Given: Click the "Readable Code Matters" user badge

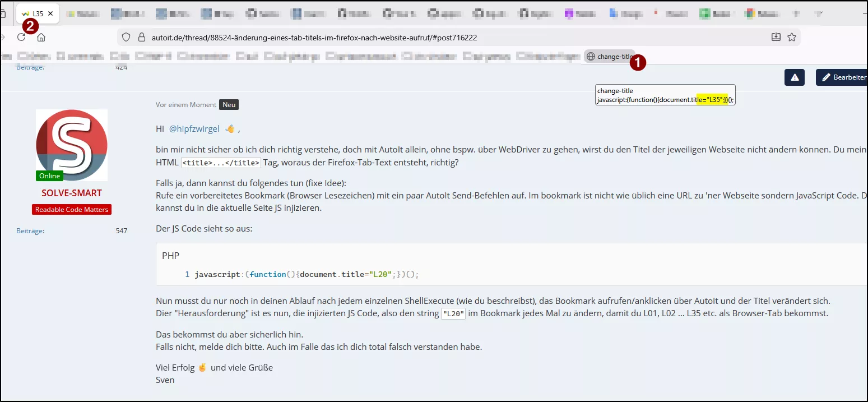Looking at the screenshot, I should coord(72,210).
